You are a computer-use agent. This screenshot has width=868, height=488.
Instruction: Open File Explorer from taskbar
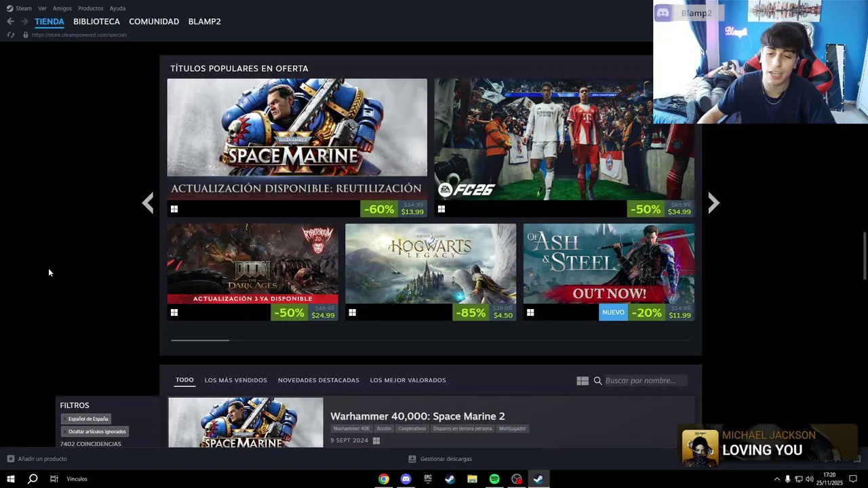(472, 479)
